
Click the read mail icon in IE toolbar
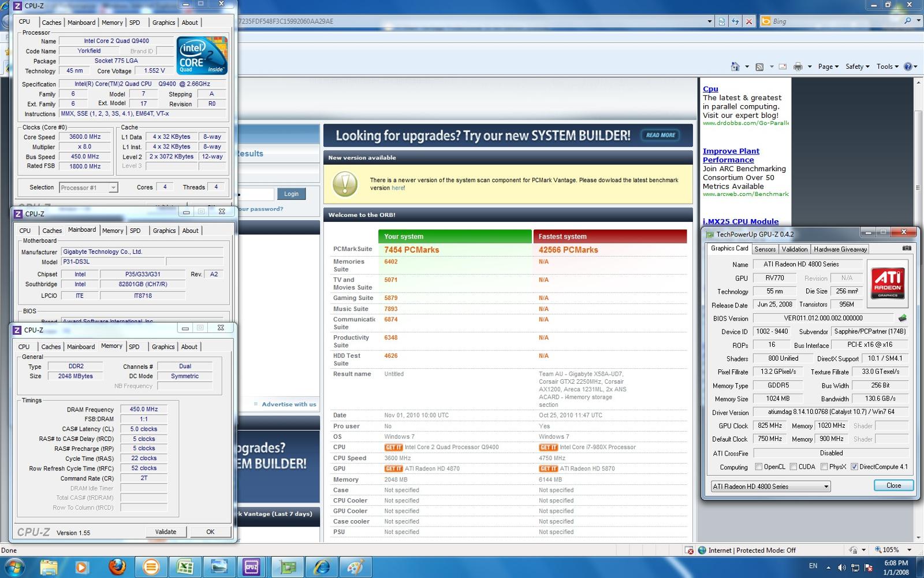[x=783, y=66]
